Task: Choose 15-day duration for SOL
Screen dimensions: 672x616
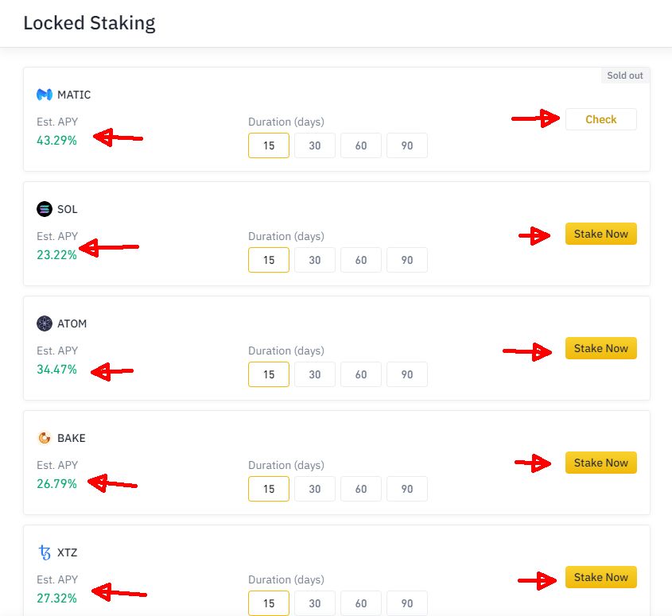Action: pos(269,260)
